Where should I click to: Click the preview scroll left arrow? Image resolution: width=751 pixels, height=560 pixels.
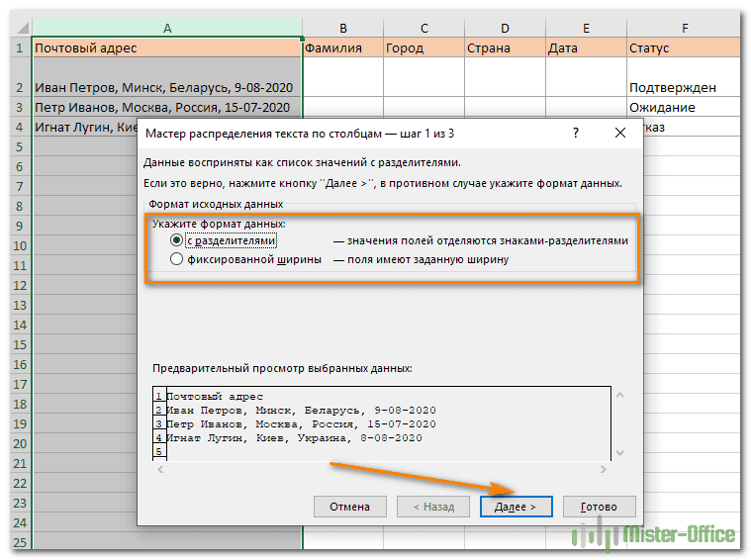(161, 470)
